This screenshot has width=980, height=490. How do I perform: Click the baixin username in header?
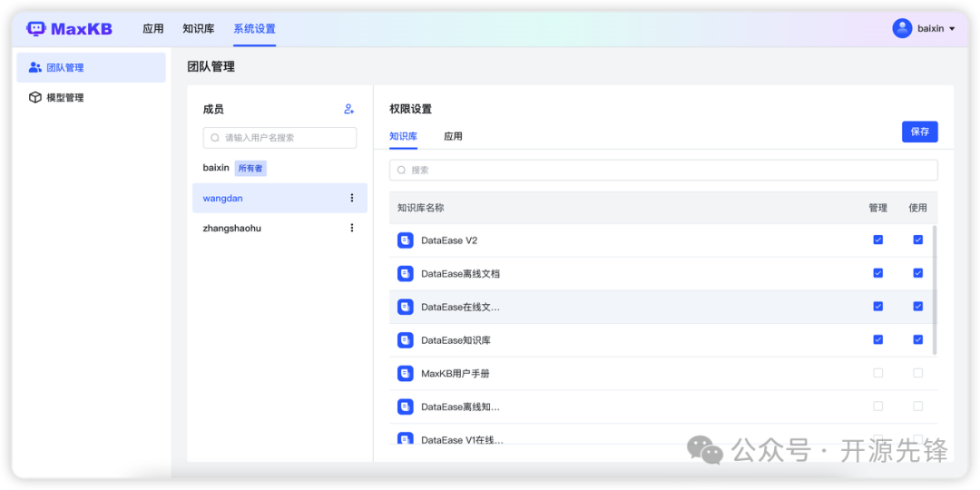coord(931,29)
